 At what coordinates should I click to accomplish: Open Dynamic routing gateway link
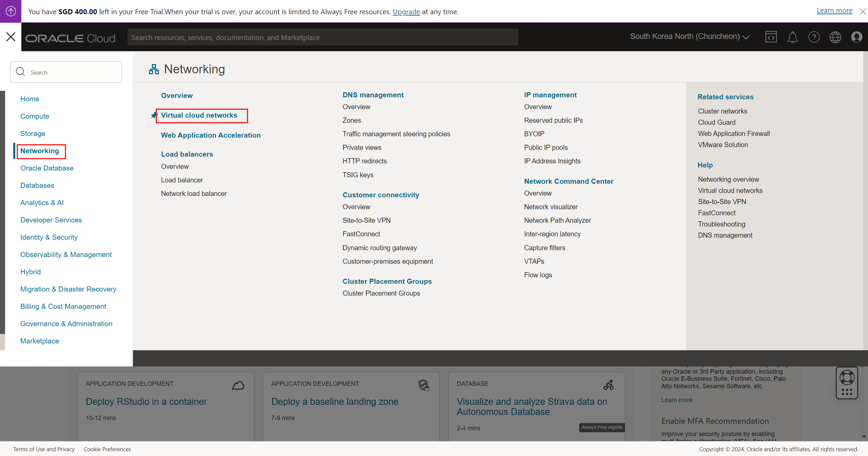click(379, 248)
